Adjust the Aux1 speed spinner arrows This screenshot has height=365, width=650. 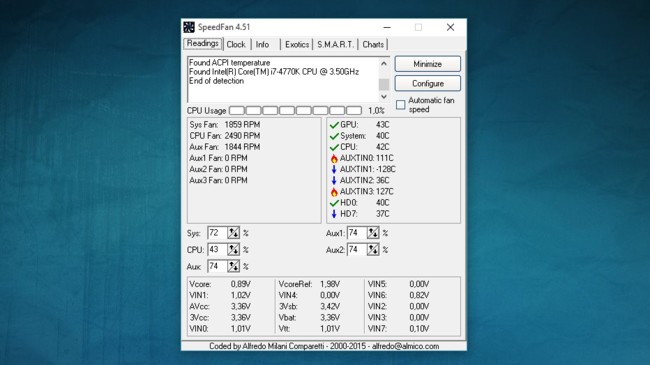[x=373, y=233]
